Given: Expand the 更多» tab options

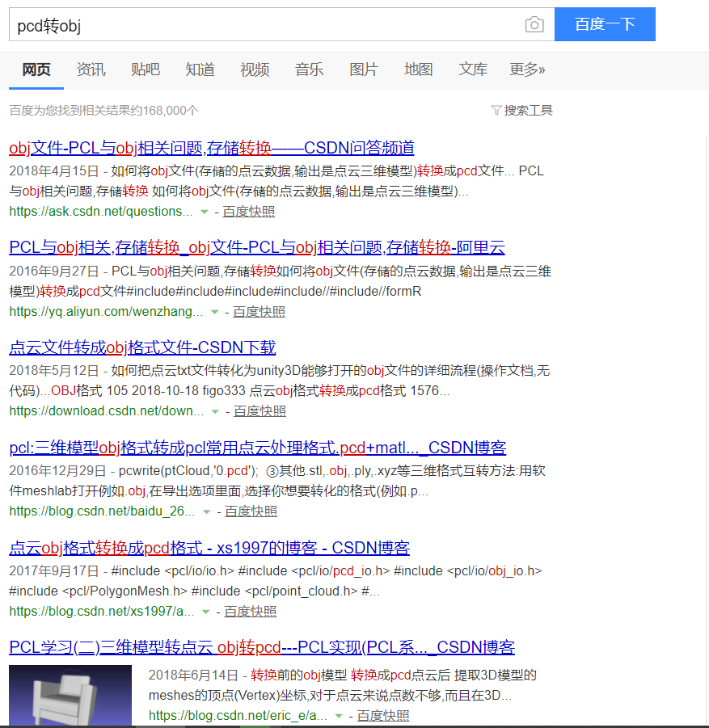Looking at the screenshot, I should coord(527,69).
